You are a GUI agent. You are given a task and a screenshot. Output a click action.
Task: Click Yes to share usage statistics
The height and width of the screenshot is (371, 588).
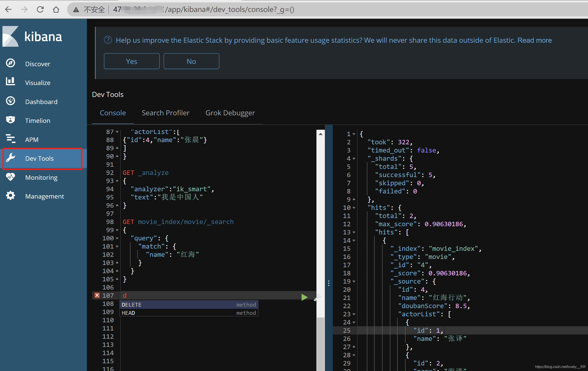click(132, 61)
